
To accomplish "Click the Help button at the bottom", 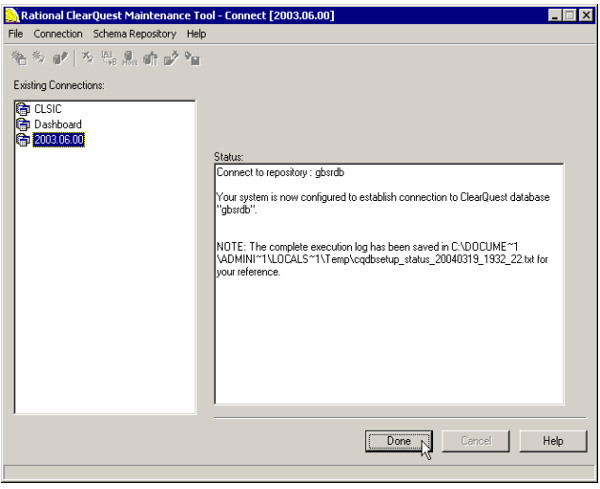I will pyautogui.click(x=553, y=441).
